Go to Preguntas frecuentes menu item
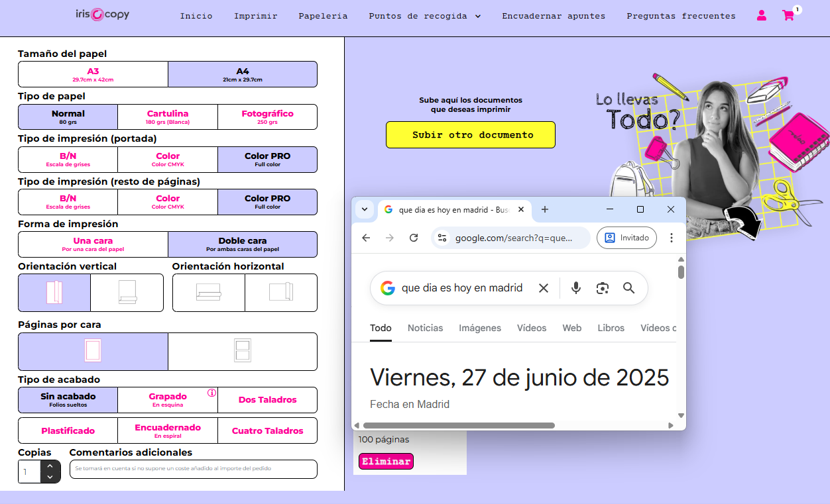This screenshot has height=504, width=830. [x=681, y=16]
